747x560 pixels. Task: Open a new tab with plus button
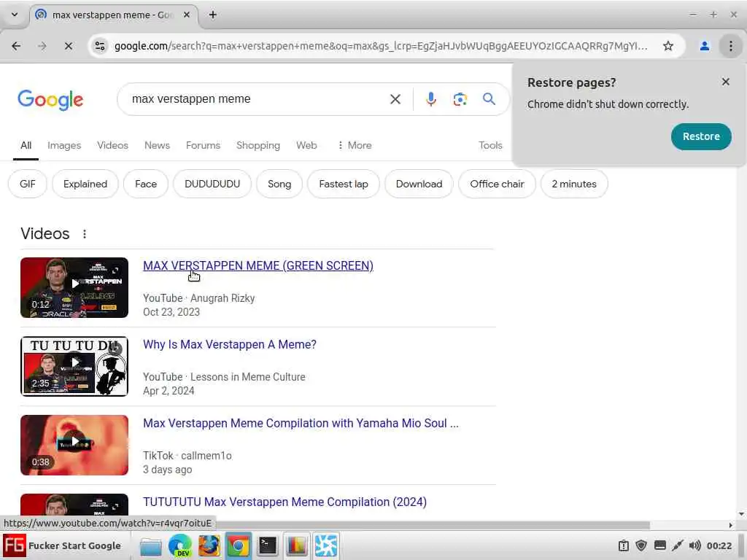pyautogui.click(x=212, y=15)
